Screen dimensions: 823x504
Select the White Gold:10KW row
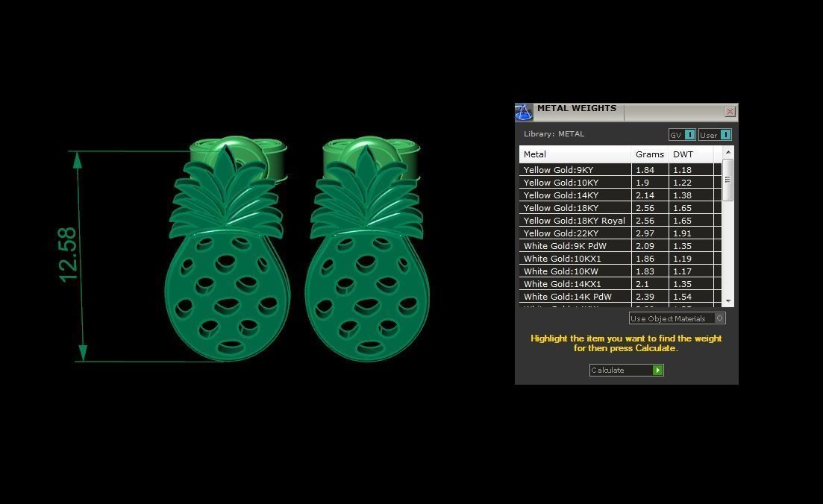pyautogui.click(x=620, y=271)
